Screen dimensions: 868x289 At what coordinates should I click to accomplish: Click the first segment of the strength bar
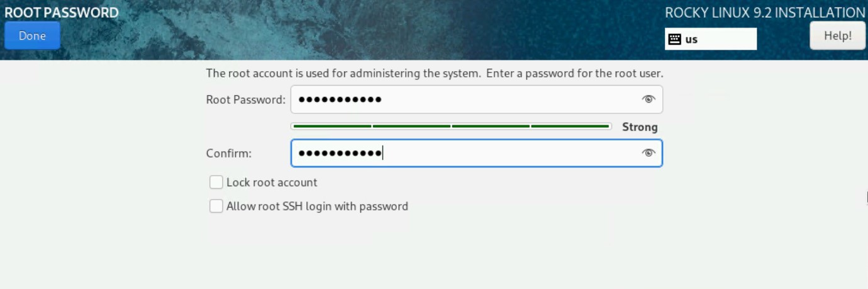tap(332, 127)
